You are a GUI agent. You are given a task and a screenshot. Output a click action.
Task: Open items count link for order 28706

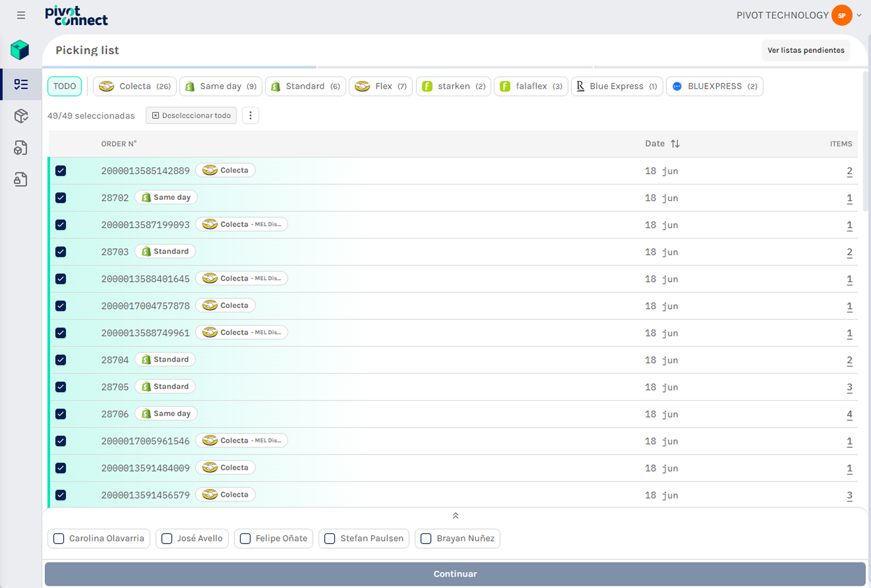(850, 414)
